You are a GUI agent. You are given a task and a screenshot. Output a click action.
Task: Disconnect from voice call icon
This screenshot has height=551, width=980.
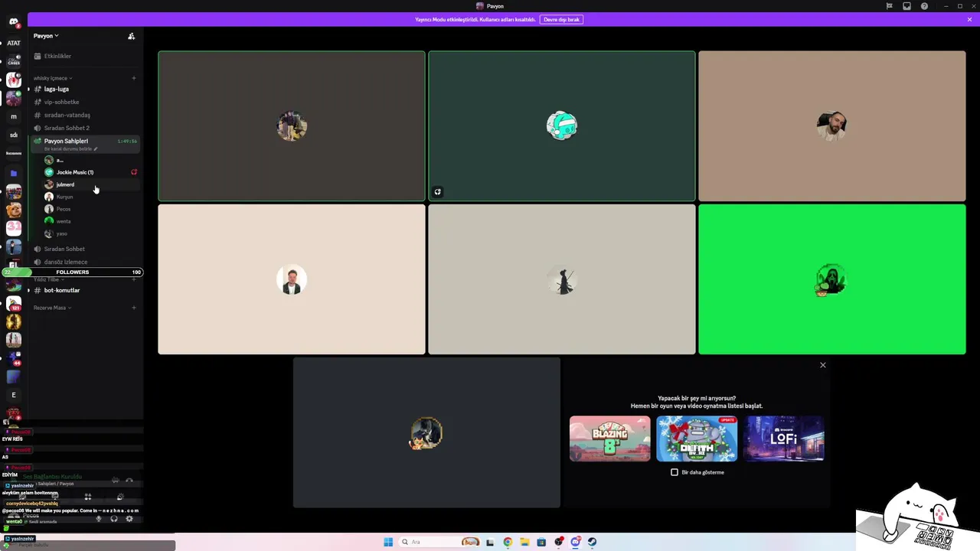(129, 481)
